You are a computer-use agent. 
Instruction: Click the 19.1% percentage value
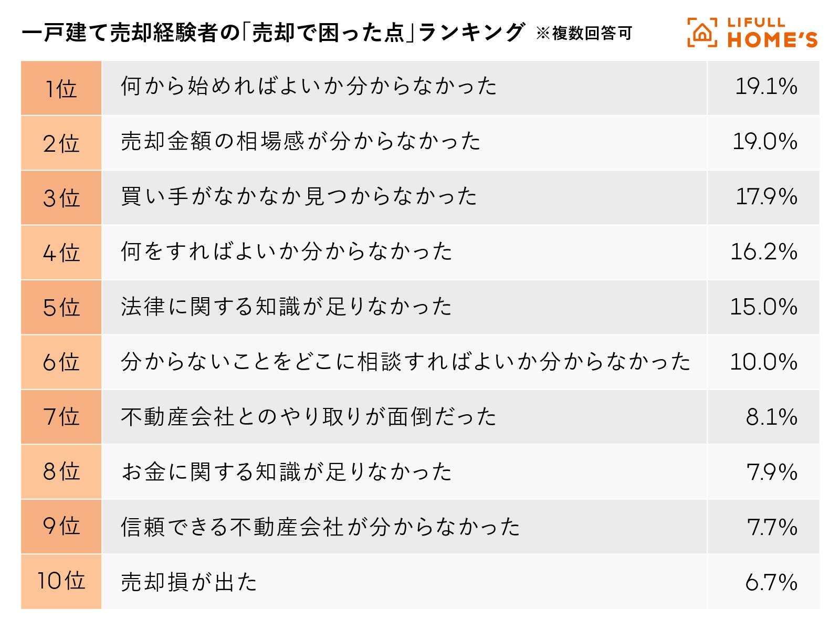[x=765, y=87]
